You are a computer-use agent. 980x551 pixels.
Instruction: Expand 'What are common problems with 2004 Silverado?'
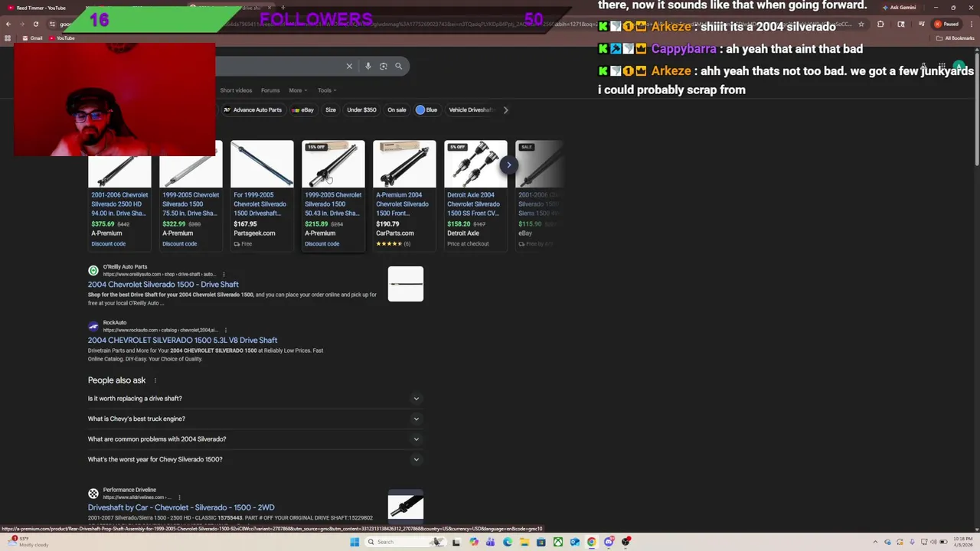pos(255,439)
